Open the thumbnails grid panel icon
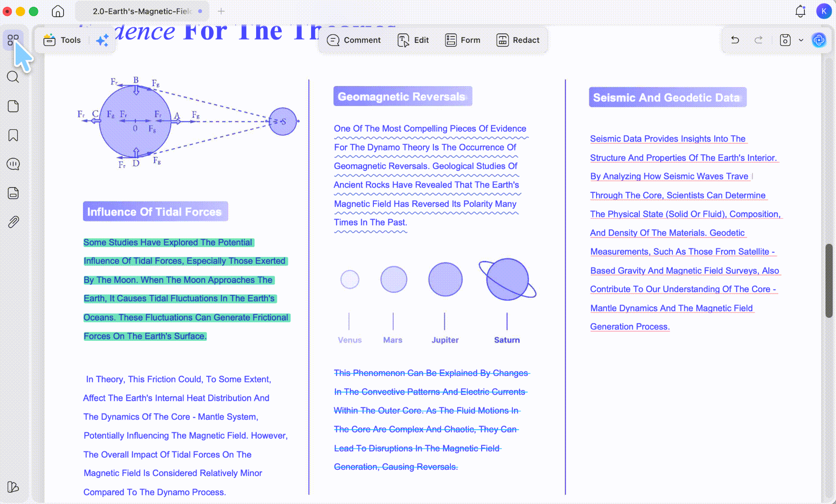The width and height of the screenshot is (836, 504). click(13, 40)
